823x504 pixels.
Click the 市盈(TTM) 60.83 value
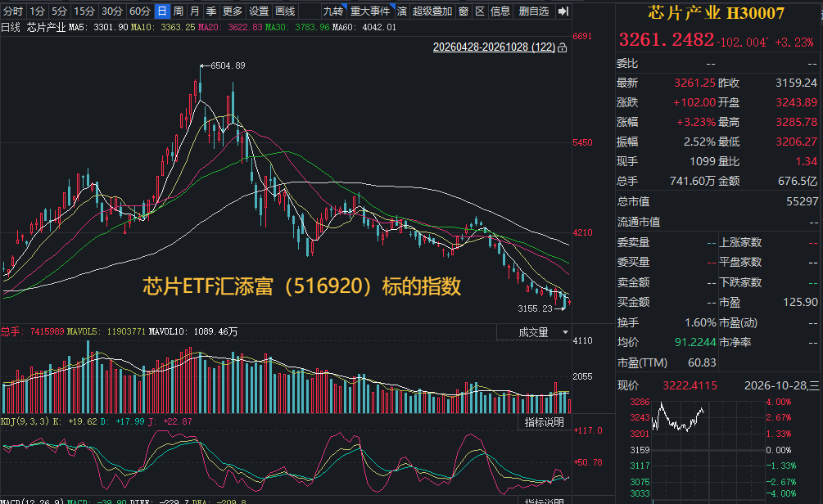click(x=702, y=362)
